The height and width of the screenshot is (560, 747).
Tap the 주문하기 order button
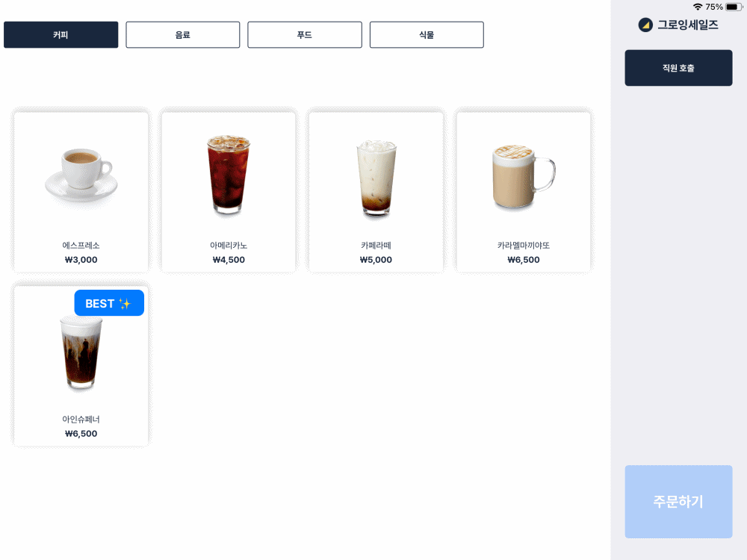pos(678,502)
